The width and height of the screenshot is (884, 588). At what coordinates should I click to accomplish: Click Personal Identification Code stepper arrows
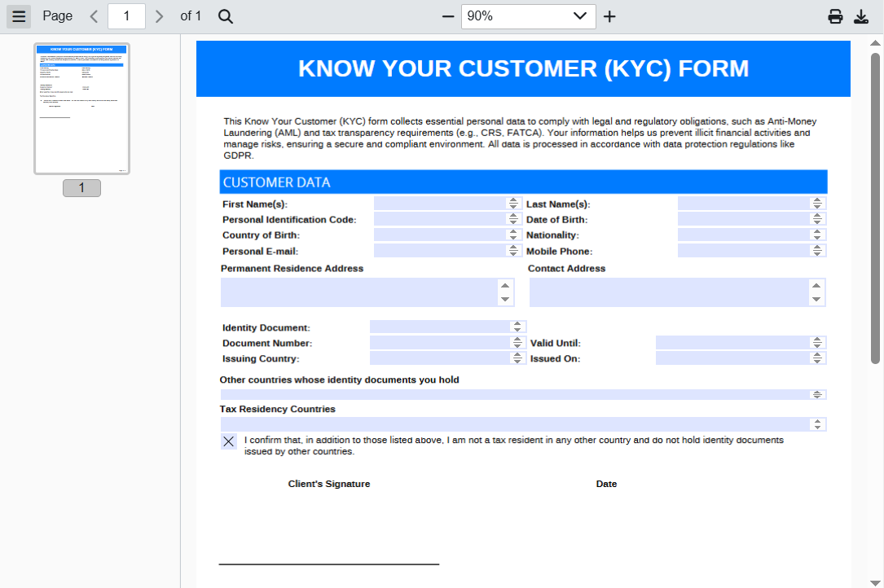(x=513, y=219)
